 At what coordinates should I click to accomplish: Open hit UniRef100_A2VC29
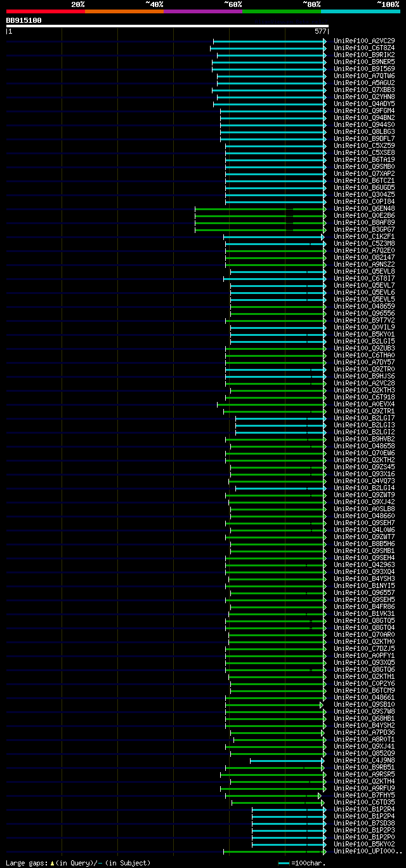tap(364, 41)
